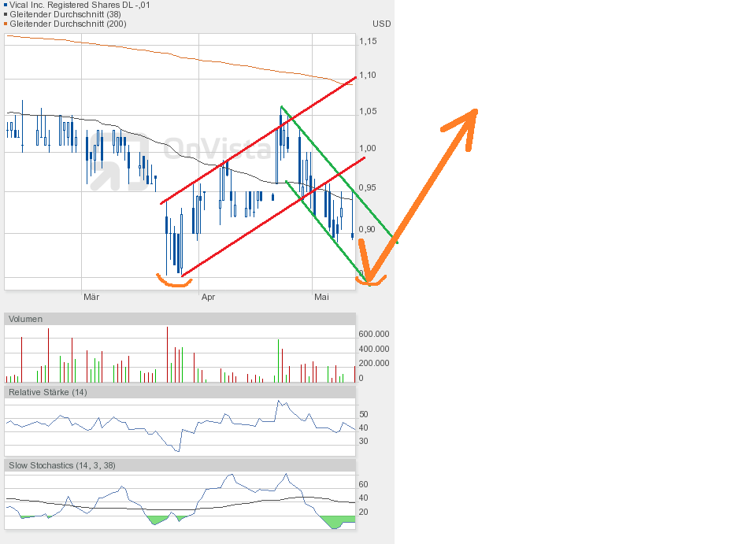Click the Relative Stärke (14) panel header
The width and height of the screenshot is (756, 544).
coord(180,392)
